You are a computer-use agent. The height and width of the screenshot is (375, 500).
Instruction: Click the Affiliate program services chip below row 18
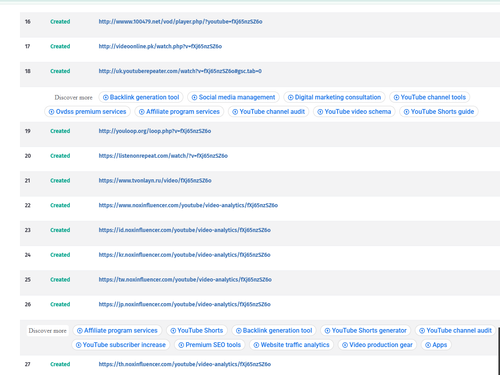coord(179,112)
